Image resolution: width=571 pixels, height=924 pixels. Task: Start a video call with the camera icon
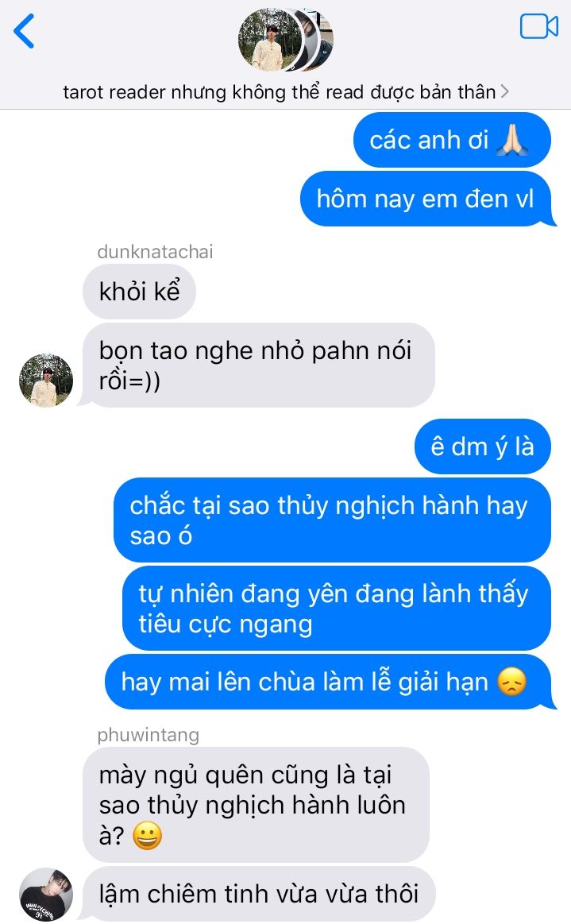538,26
